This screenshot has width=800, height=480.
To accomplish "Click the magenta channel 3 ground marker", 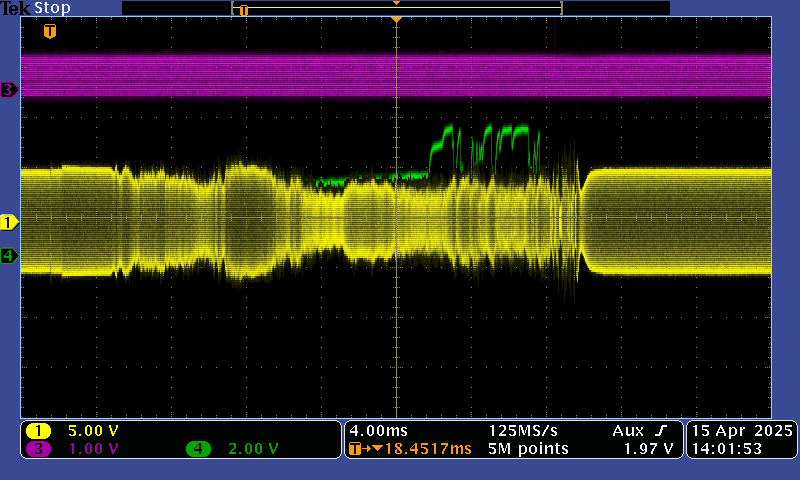I will tap(9, 90).
